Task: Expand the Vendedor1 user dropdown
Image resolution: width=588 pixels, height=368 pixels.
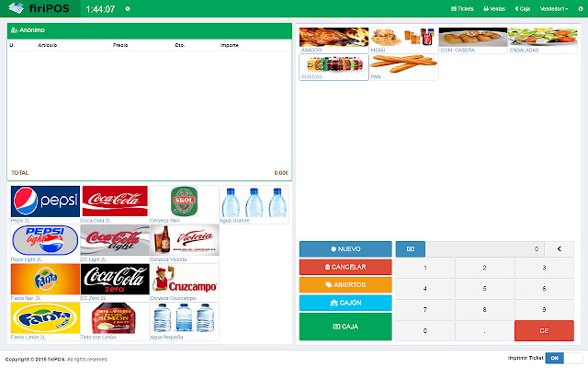Action: tap(554, 8)
